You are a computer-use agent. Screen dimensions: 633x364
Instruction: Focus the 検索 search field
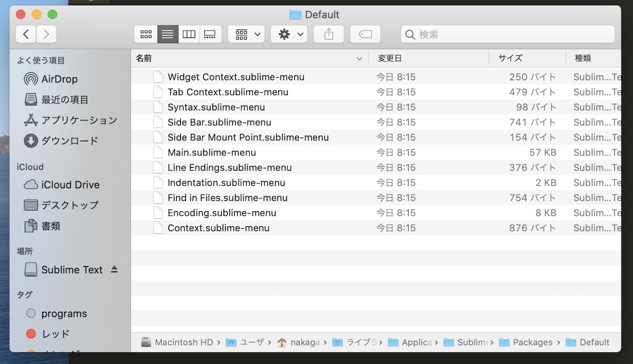pyautogui.click(x=507, y=34)
